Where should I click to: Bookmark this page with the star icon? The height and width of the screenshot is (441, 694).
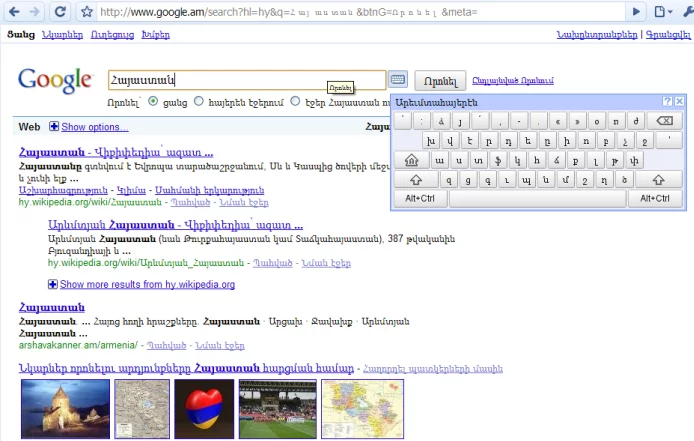point(87,12)
